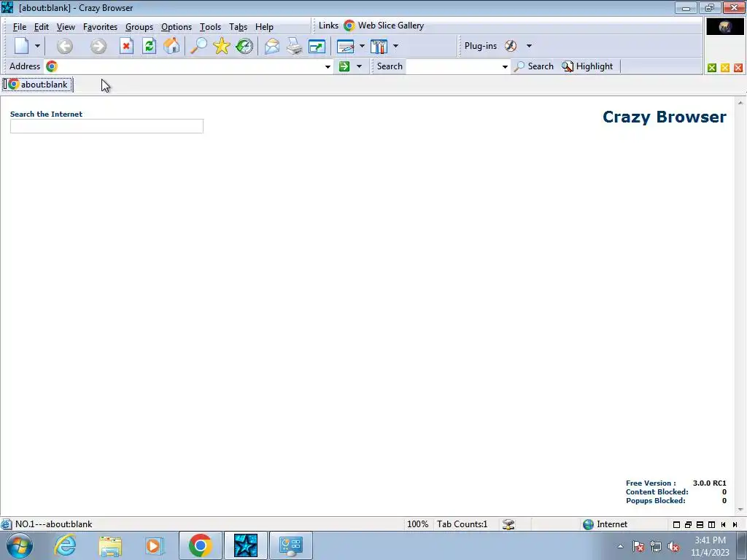Refresh the page with green arrows icon
Viewport: 747px width, 560px height.
[x=149, y=46]
